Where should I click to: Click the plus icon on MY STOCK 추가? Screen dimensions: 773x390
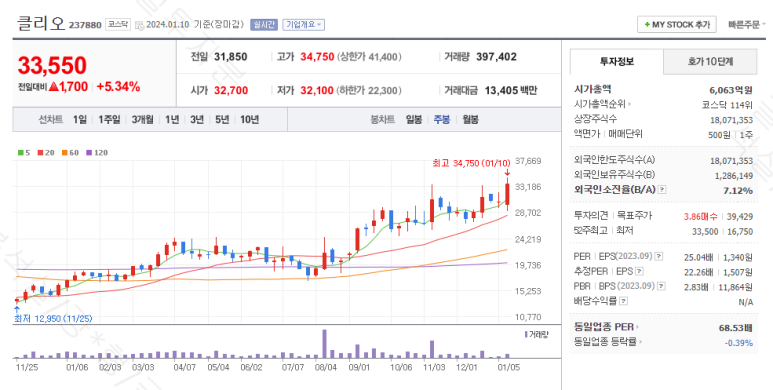pos(647,24)
